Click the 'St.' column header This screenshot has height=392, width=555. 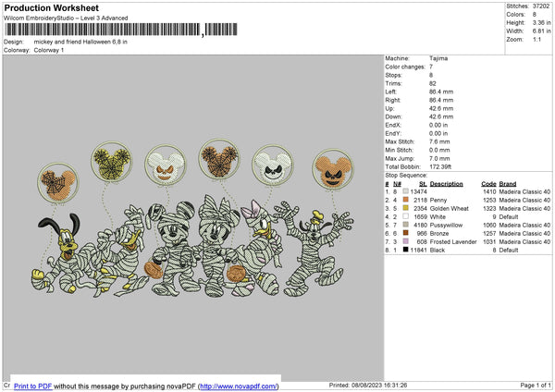[423, 184]
